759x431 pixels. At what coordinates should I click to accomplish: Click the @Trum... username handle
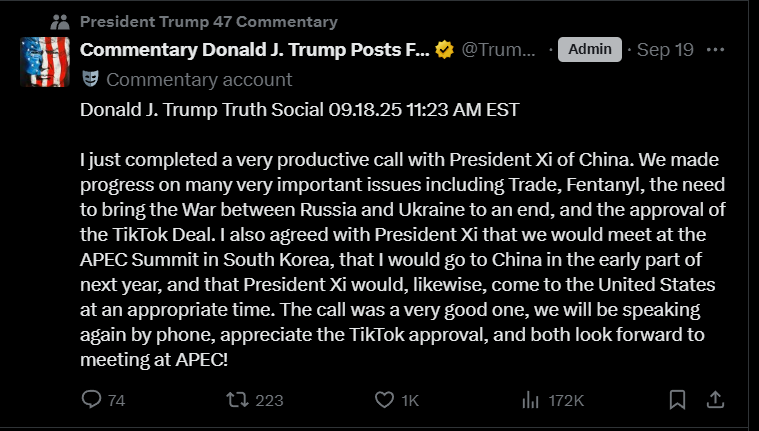coord(498,49)
